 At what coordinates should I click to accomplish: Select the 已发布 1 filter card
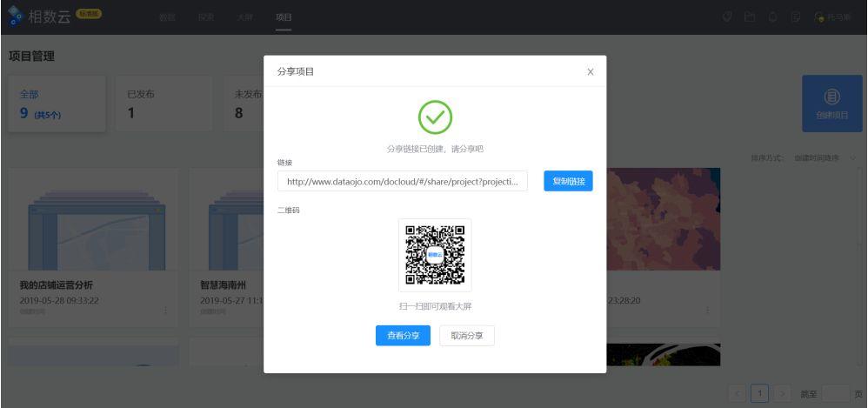point(164,104)
